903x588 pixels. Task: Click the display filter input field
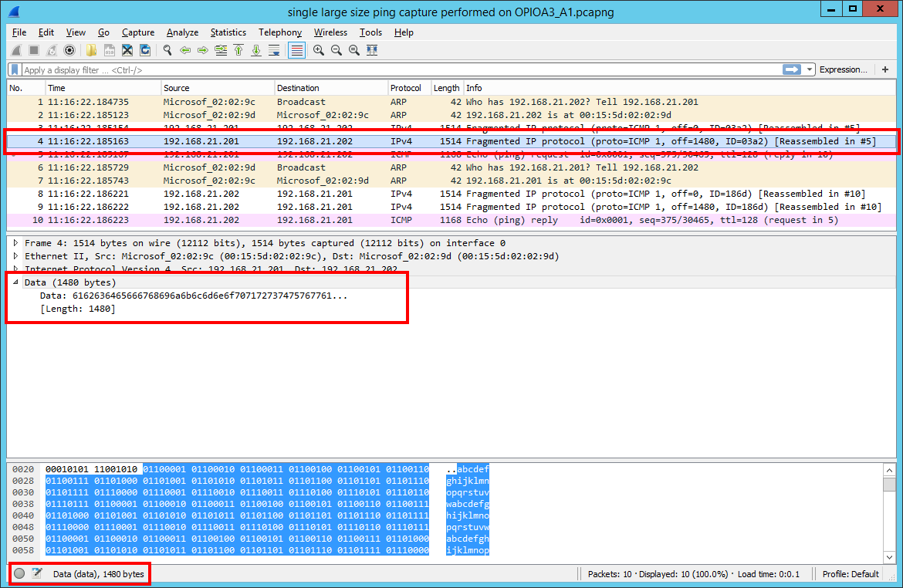(x=386, y=69)
